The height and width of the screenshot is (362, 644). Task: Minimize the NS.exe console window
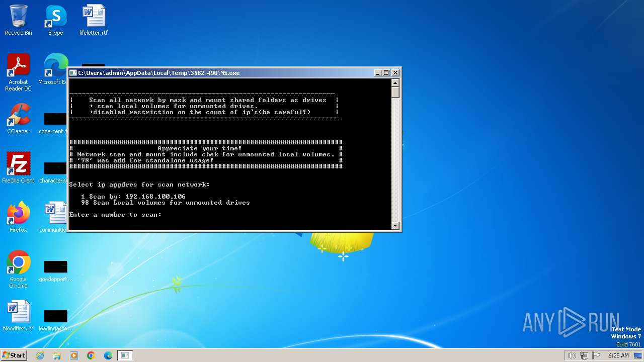[378, 73]
